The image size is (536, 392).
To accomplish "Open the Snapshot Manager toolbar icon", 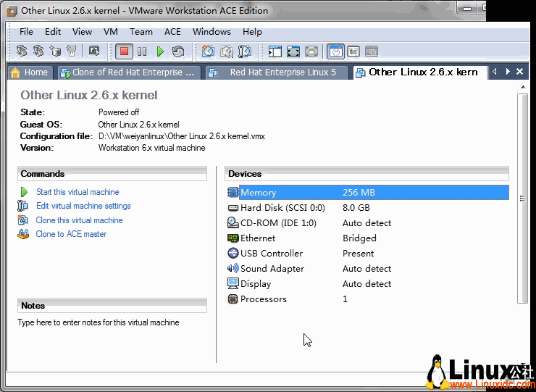I will 245,51.
